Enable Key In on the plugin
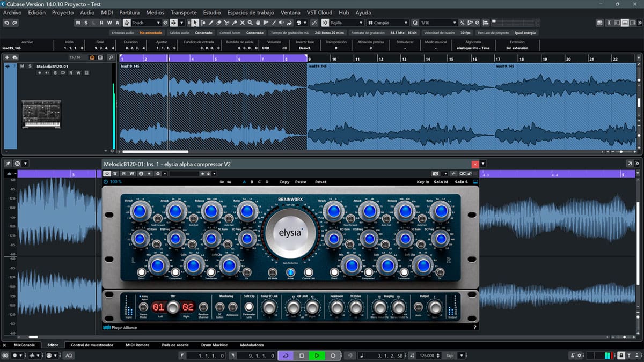Viewport: 644px width, 362px height. pyautogui.click(x=423, y=182)
